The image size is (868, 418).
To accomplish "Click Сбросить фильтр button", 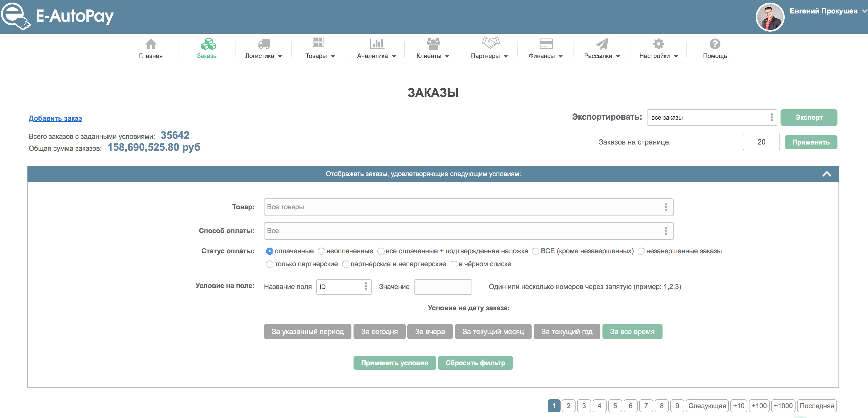I will [x=475, y=363].
